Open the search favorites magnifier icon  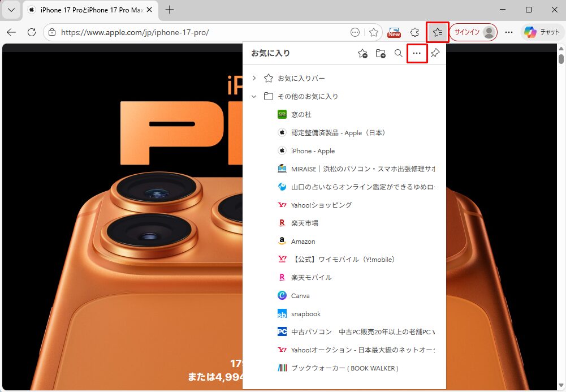(399, 53)
